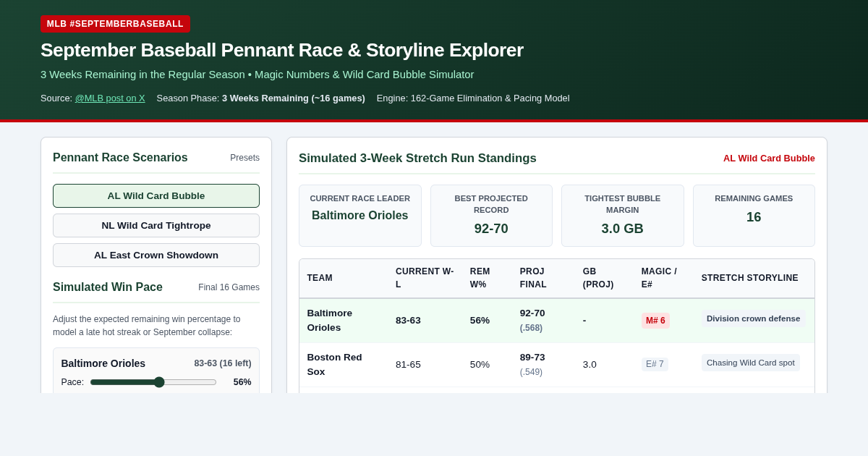Click the 3.0 games back value for Red Sox

[x=590, y=365]
